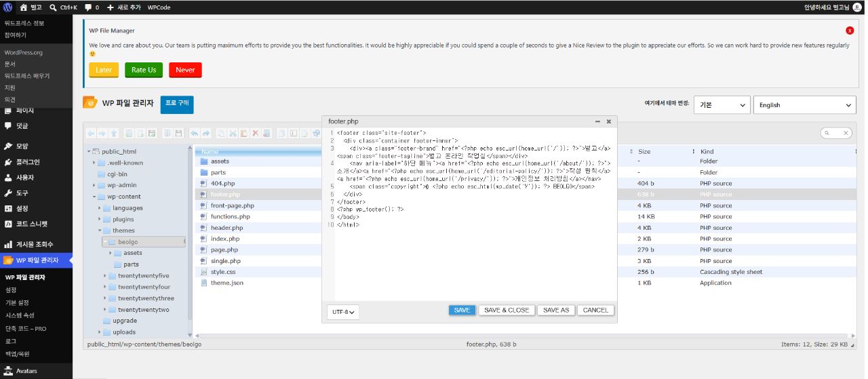Screen dimensions: 868x379
Task: Clear the file manager search box
Action: point(846,134)
